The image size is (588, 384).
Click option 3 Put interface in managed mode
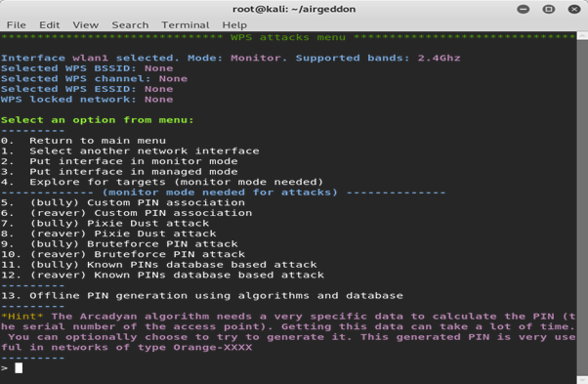tap(119, 172)
